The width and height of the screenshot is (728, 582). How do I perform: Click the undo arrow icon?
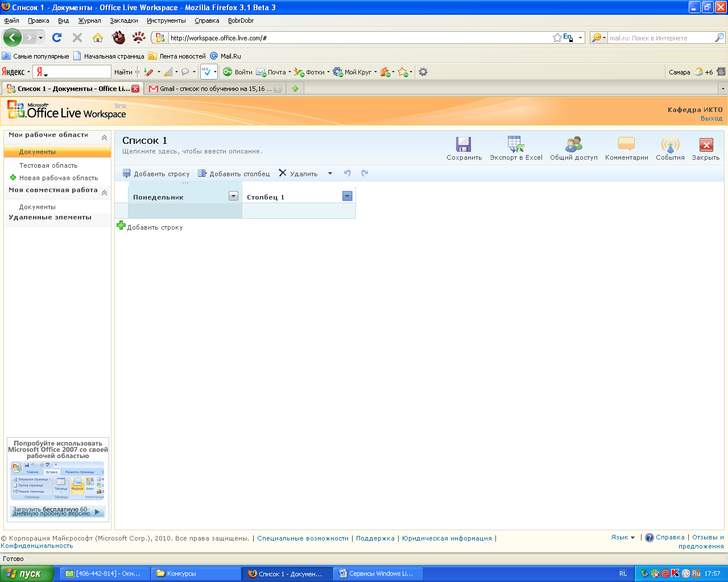point(347,173)
